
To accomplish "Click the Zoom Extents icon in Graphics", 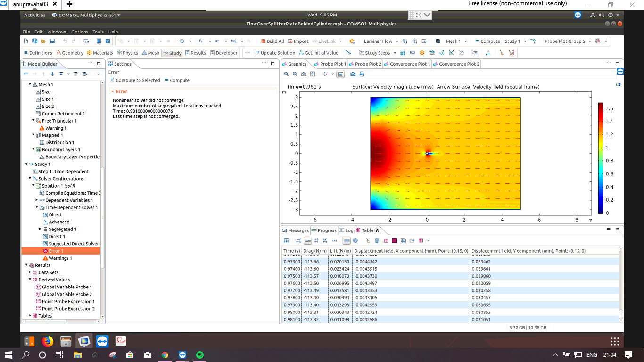I will point(312,74).
